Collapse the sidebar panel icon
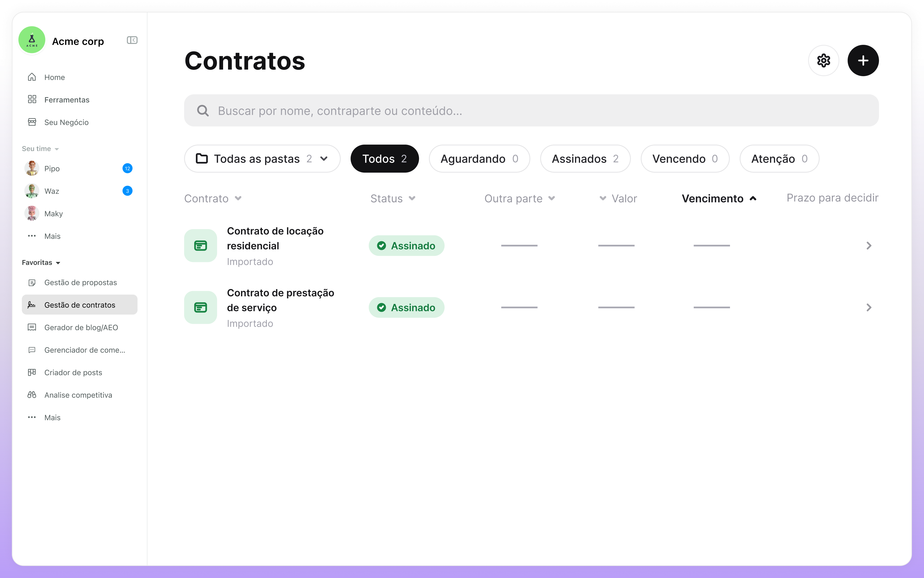Image resolution: width=924 pixels, height=578 pixels. coord(132,40)
